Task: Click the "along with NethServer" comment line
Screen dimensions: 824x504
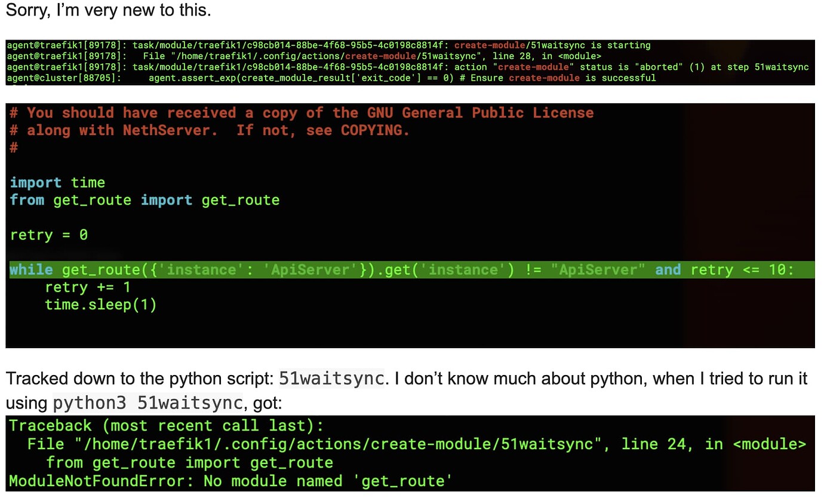Action: click(210, 130)
